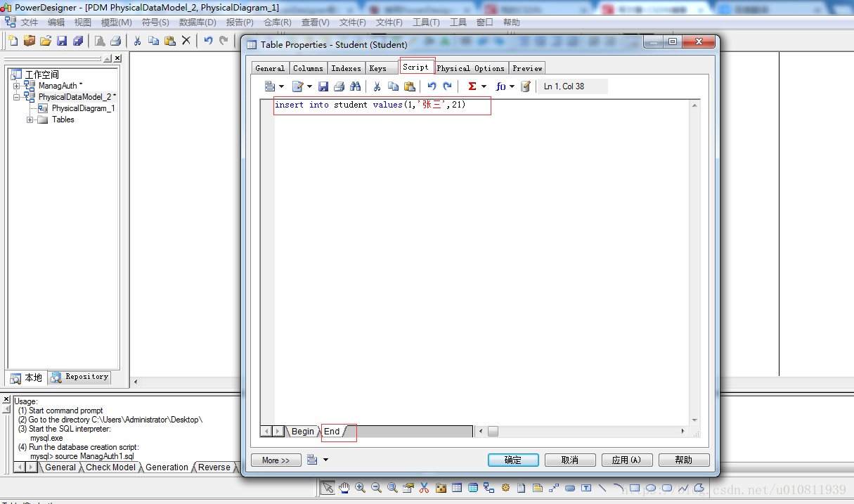Open the Reverse output tab
The image size is (854, 504).
(x=214, y=467)
